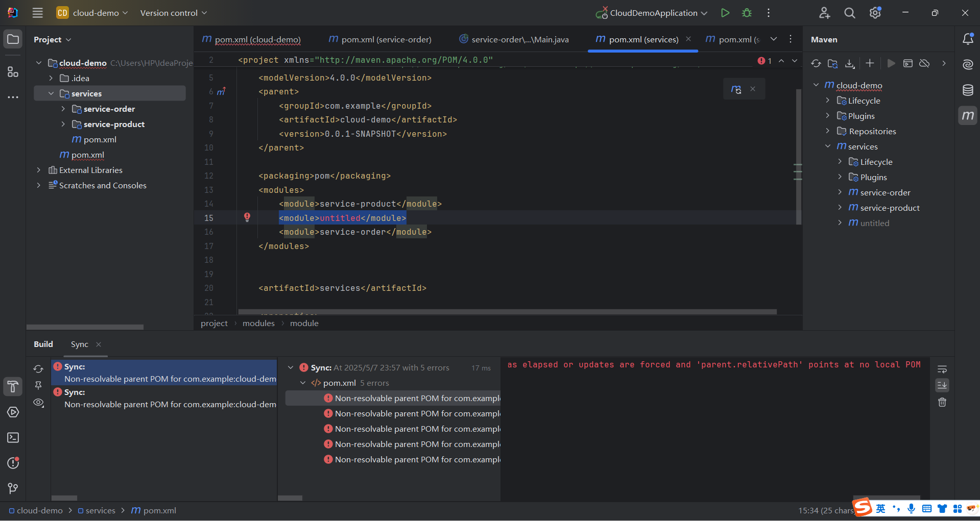Go to next highlighted error arrow

click(795, 61)
